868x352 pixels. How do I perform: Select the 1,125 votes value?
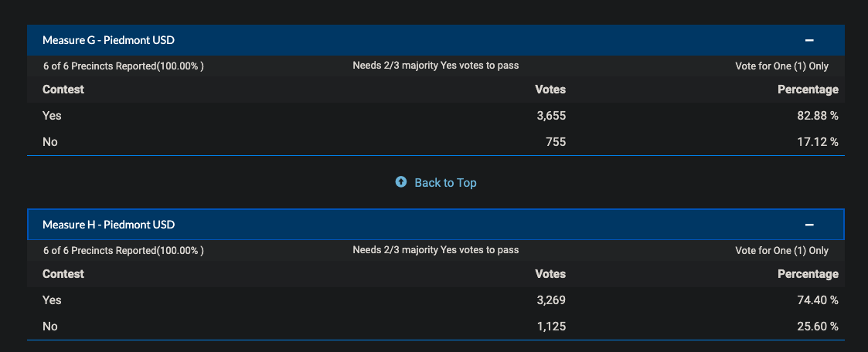(x=551, y=327)
